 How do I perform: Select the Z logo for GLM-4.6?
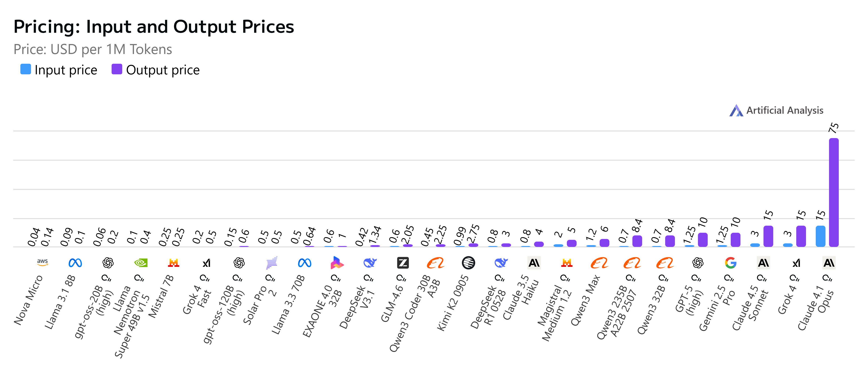click(403, 263)
